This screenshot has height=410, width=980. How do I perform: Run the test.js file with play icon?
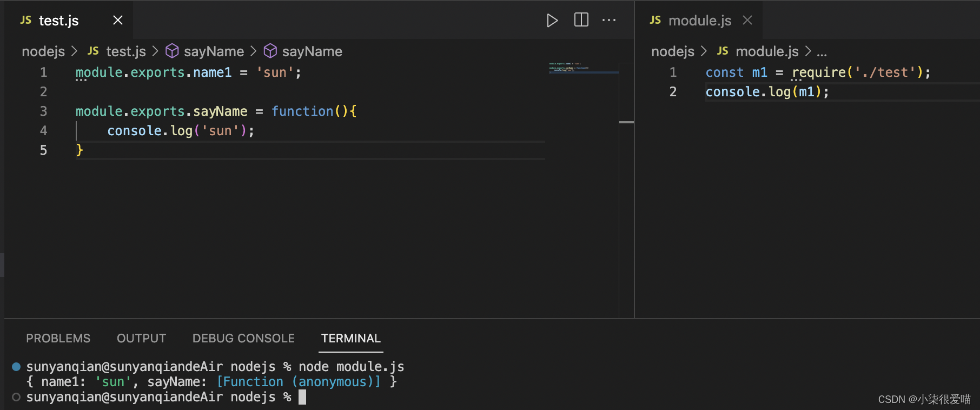tap(552, 21)
